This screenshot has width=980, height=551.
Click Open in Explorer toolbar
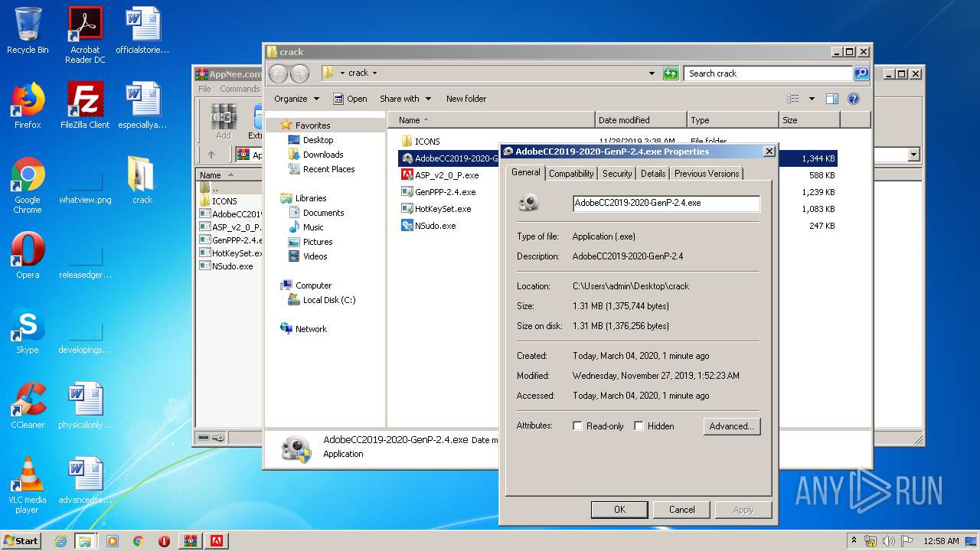pos(350,99)
